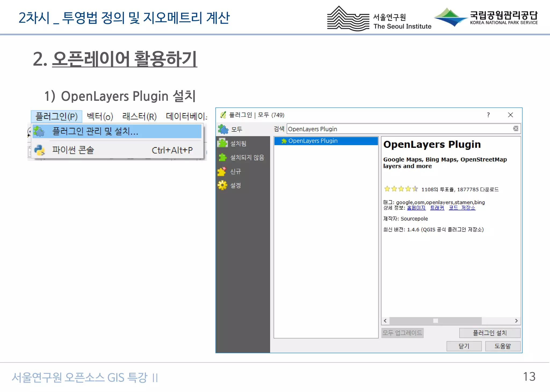This screenshot has width=550, height=392.
Task: Click the 설치됨 puzzle icon in sidebar
Action: click(x=223, y=143)
